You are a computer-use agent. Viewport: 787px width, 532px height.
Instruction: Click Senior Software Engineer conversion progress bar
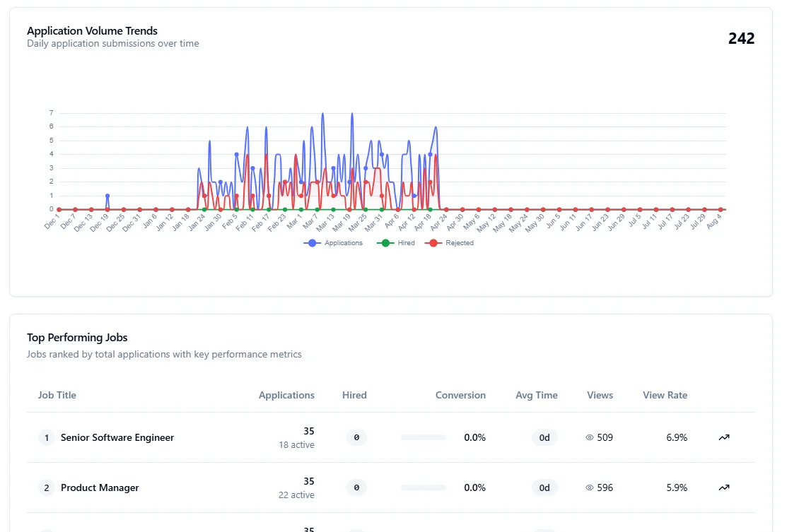click(x=423, y=438)
